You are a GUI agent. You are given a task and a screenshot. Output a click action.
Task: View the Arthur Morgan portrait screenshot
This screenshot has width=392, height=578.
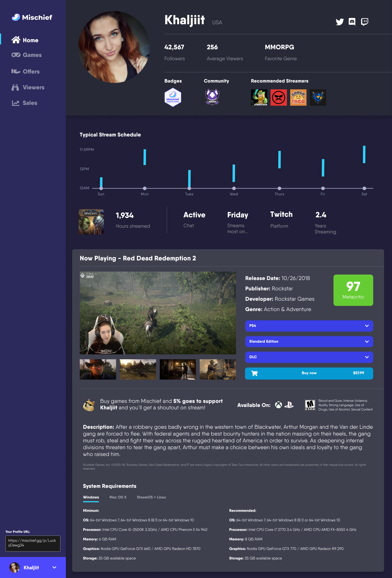(x=98, y=369)
